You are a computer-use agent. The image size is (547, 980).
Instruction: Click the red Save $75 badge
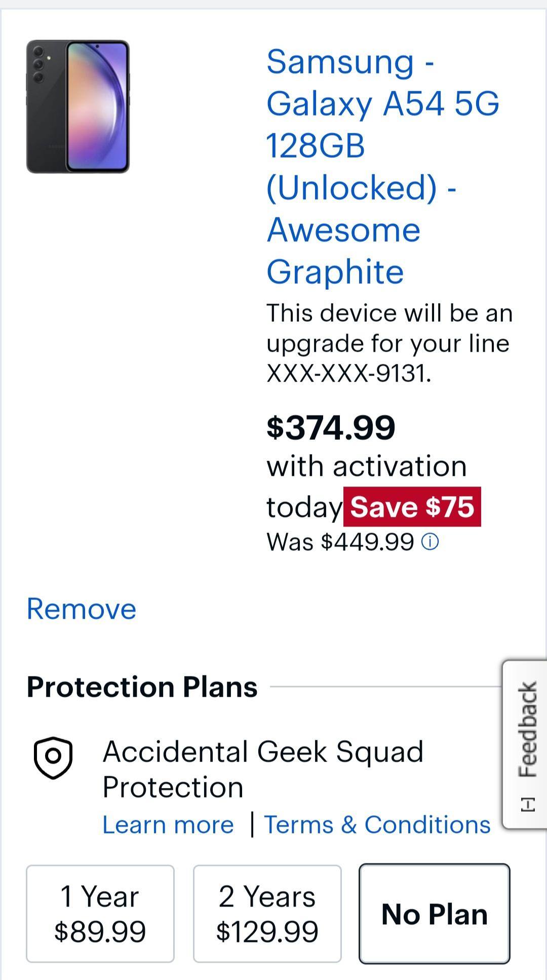click(x=412, y=507)
